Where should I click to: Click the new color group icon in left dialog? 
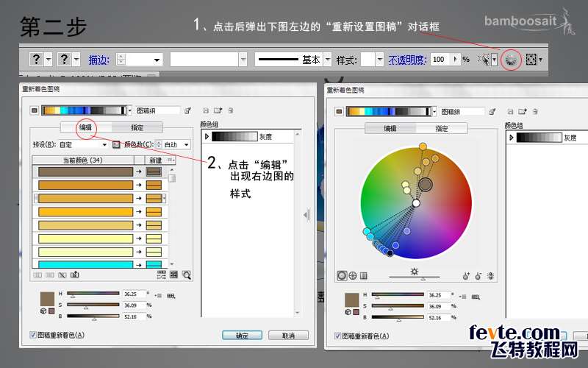click(x=218, y=110)
